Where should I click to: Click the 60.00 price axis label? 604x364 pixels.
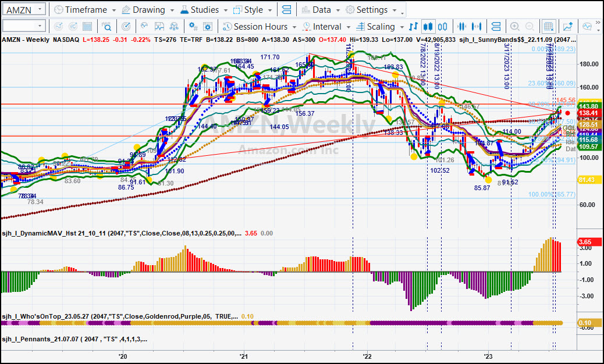(589, 205)
